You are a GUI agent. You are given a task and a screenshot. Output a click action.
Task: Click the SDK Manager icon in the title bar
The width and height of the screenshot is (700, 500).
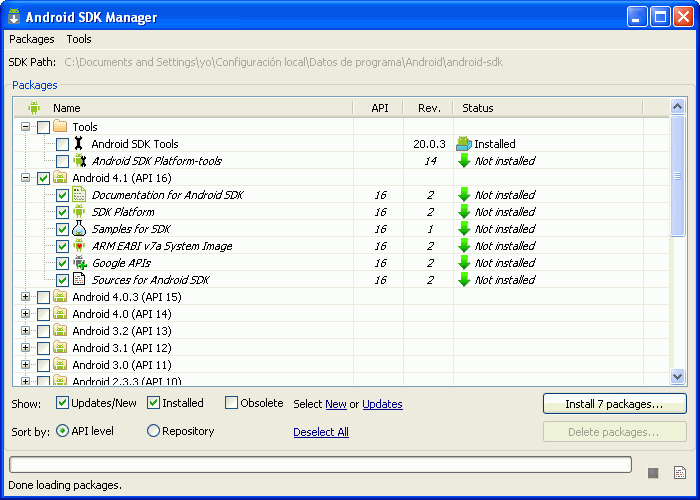click(x=14, y=16)
